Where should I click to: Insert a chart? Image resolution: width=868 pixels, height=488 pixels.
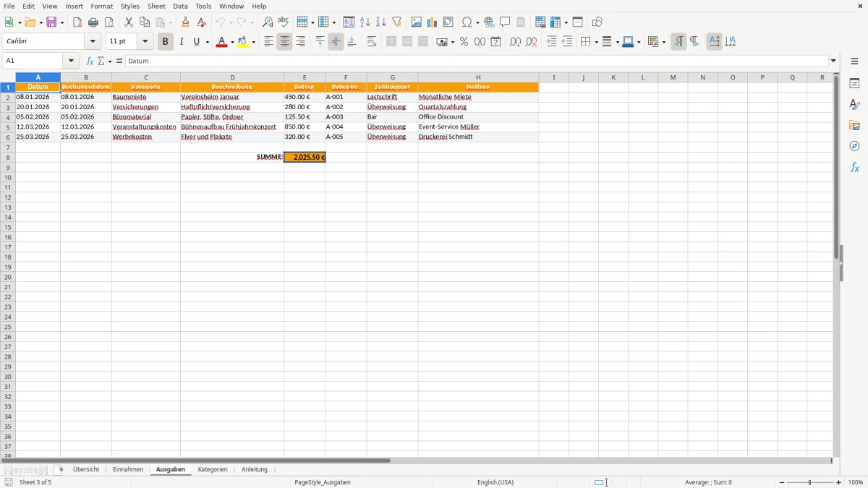[x=433, y=22]
